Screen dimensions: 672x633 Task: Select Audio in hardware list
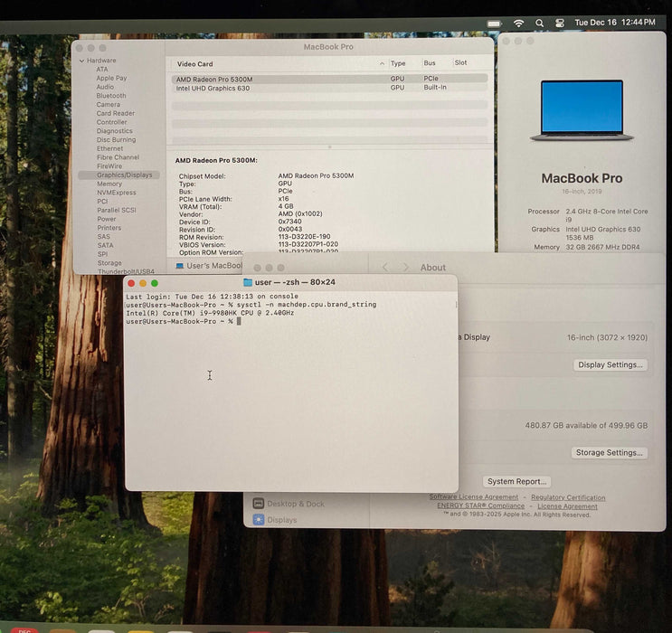[105, 87]
